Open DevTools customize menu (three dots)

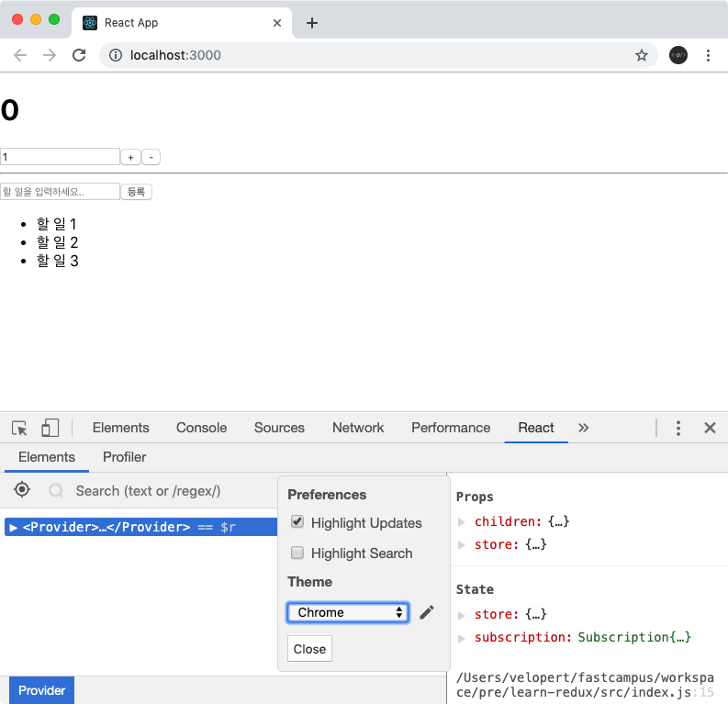pyautogui.click(x=678, y=428)
